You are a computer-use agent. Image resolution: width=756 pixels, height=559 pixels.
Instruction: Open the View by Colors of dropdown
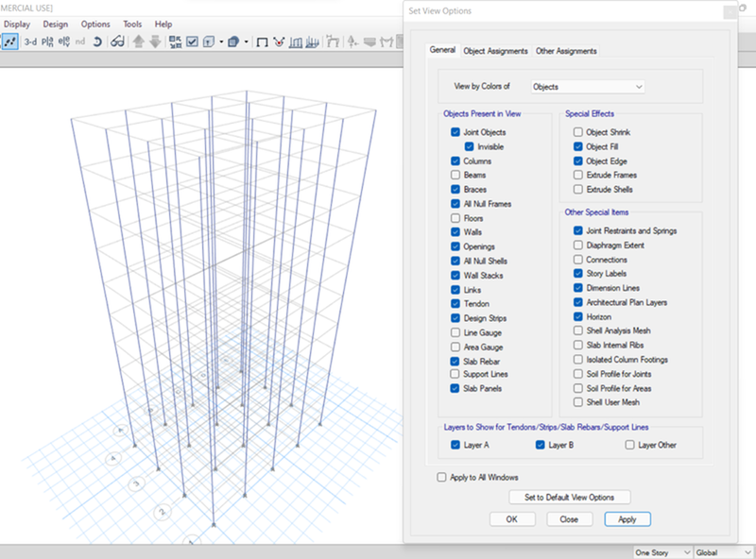click(587, 87)
